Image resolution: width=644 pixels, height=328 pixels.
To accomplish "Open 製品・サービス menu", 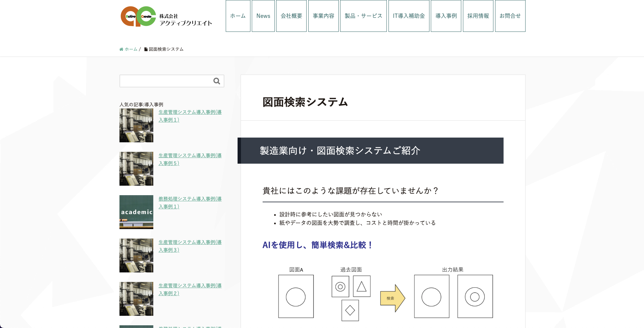I will click(363, 16).
